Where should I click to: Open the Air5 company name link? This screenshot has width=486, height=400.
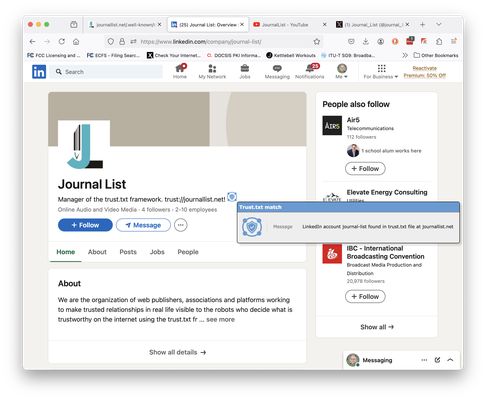(x=353, y=120)
